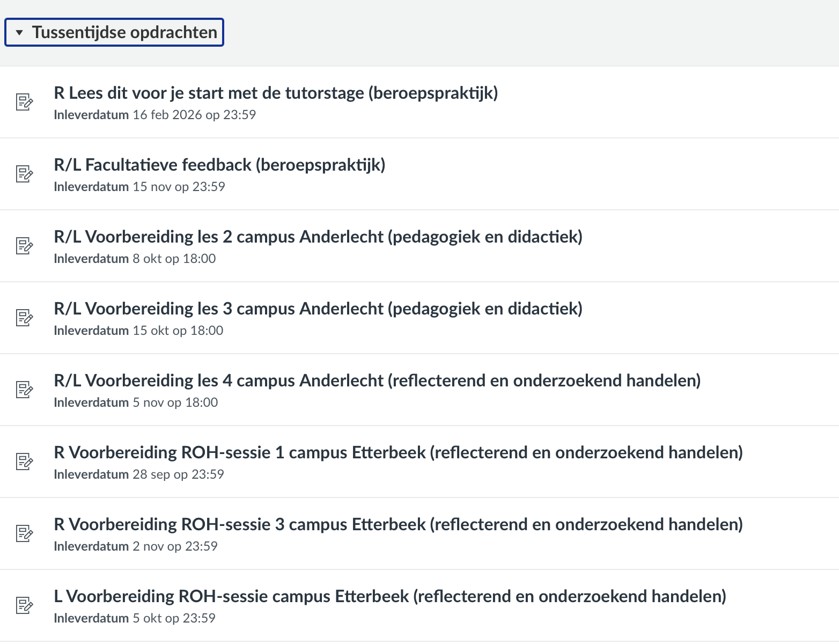Click assignment icon beside Voorbereiding les 2
839x644 pixels.
click(x=25, y=245)
